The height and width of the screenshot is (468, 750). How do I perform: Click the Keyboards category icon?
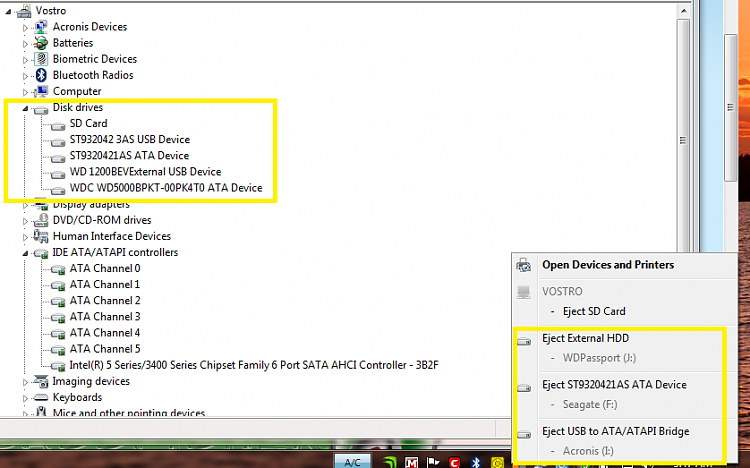click(41, 398)
